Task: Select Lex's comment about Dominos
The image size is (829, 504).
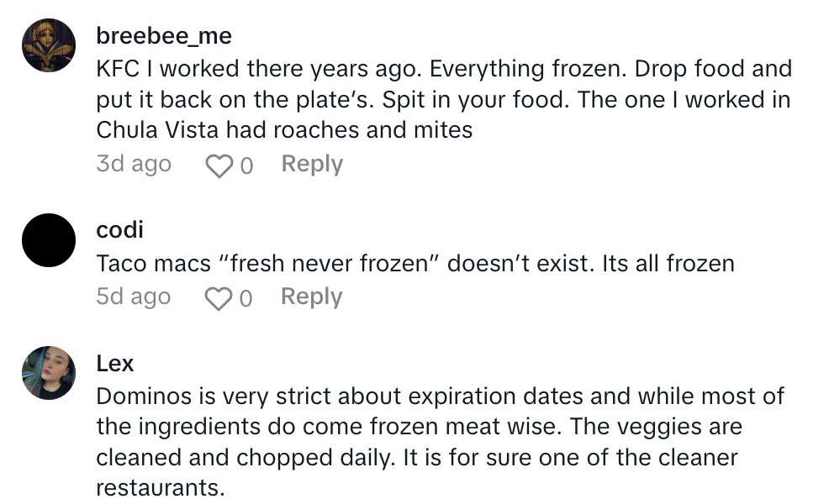Action: point(439,441)
